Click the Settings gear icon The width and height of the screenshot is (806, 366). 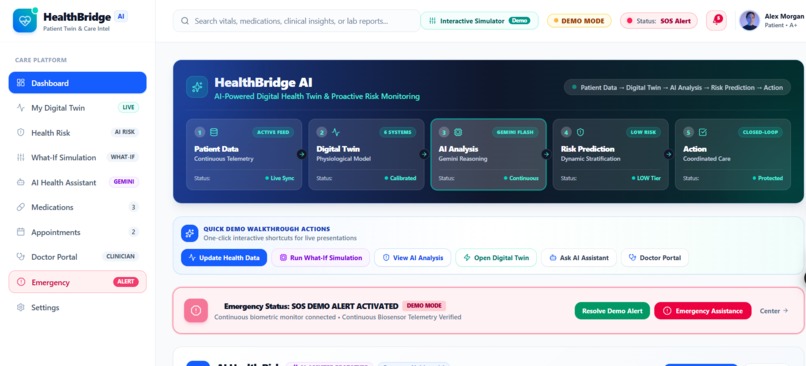pyautogui.click(x=21, y=307)
